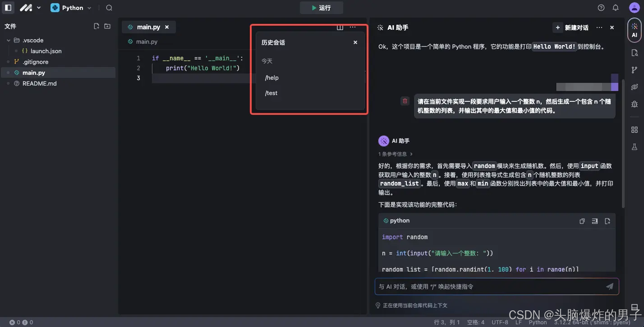644x327 pixels.
Task: Select '/test' from the history conversation list
Action: (x=271, y=93)
